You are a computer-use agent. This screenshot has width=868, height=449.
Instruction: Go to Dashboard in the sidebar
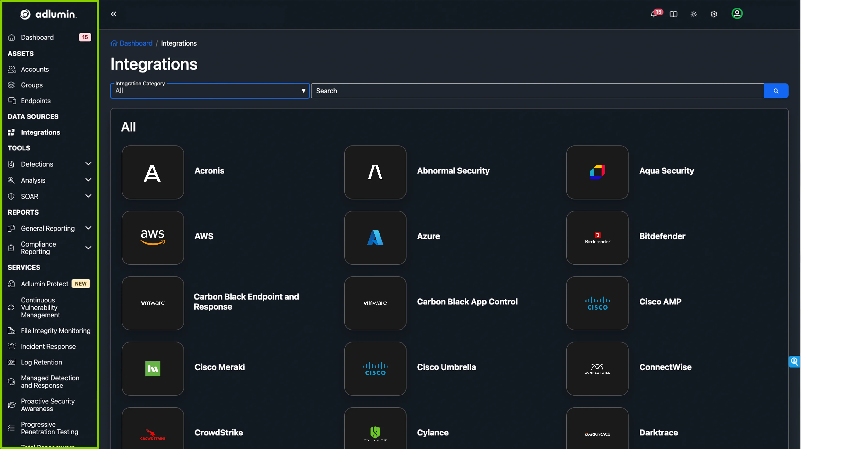coord(37,37)
